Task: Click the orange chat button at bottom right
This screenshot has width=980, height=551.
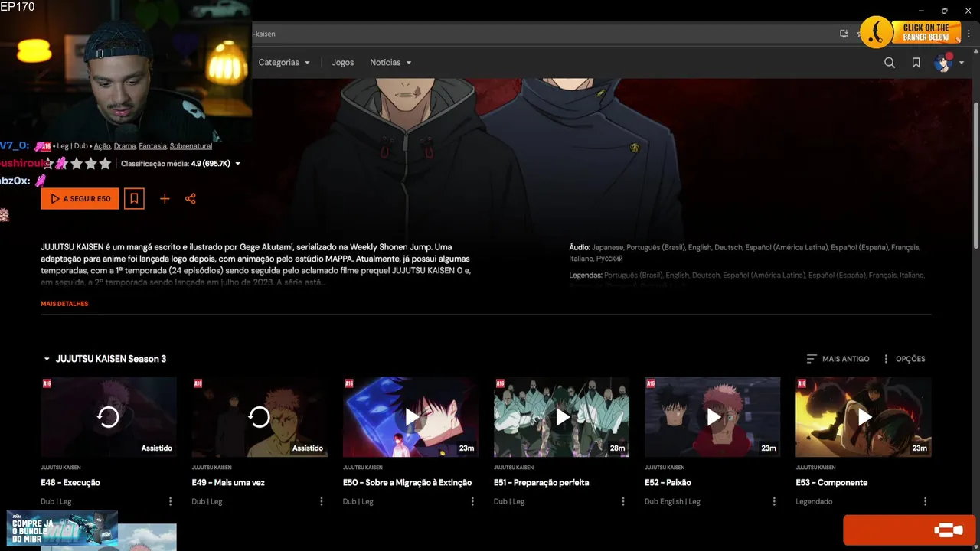Action: point(910,530)
